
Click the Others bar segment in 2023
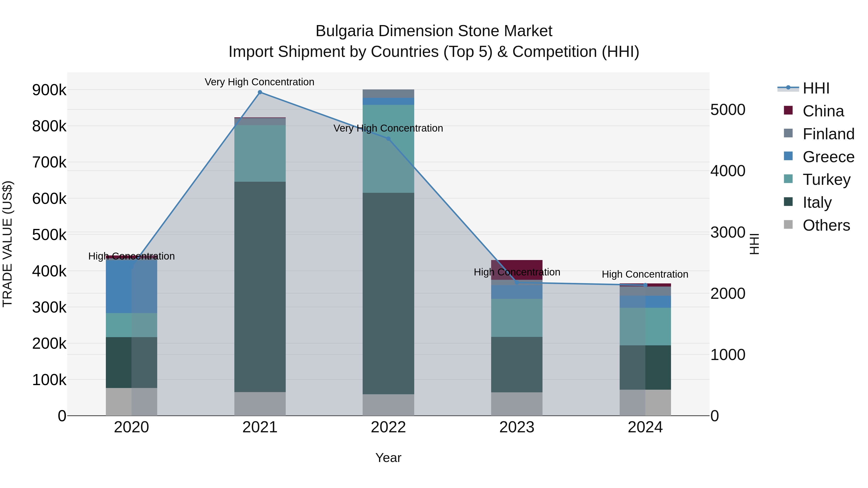pyautogui.click(x=517, y=404)
